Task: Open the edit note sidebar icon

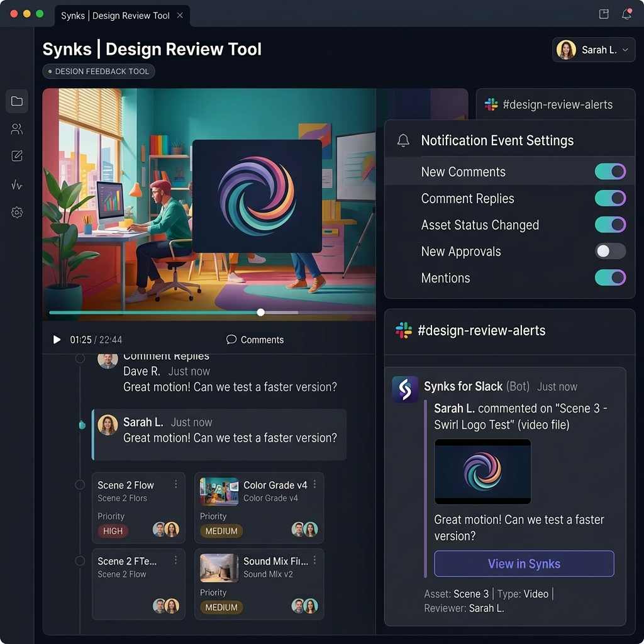Action: 17,156
